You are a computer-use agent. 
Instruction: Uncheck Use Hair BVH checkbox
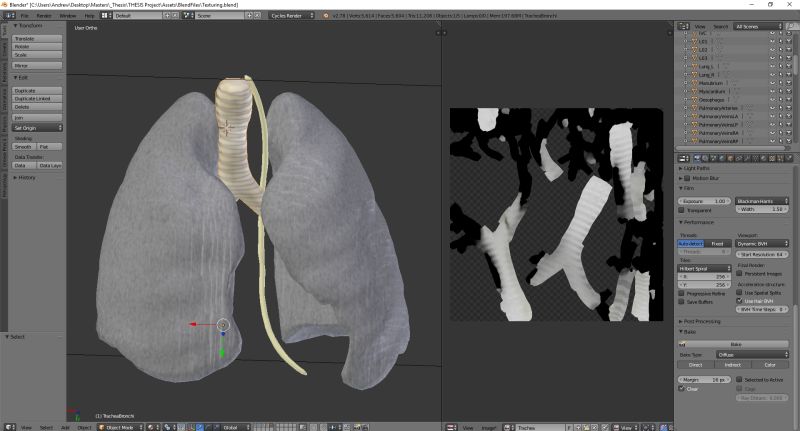[739, 300]
